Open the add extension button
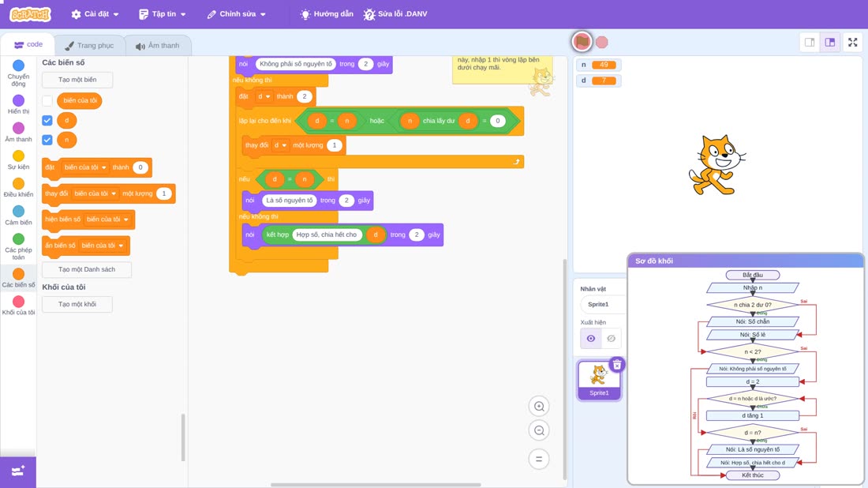The image size is (868, 488). click(18, 471)
